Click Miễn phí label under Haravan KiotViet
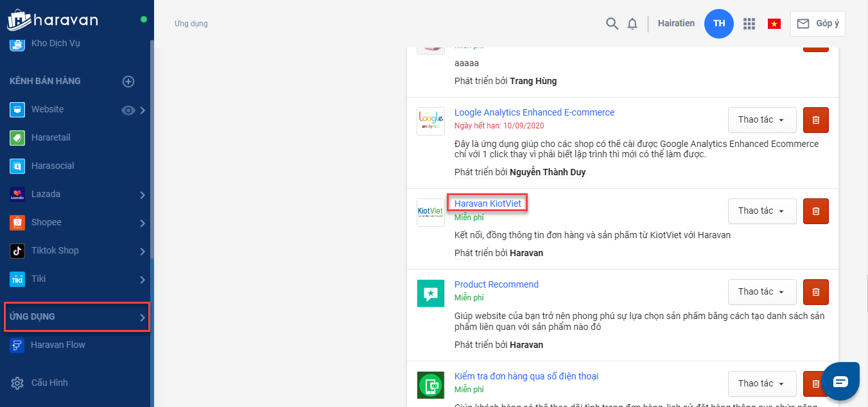The image size is (868, 407). pos(469,217)
